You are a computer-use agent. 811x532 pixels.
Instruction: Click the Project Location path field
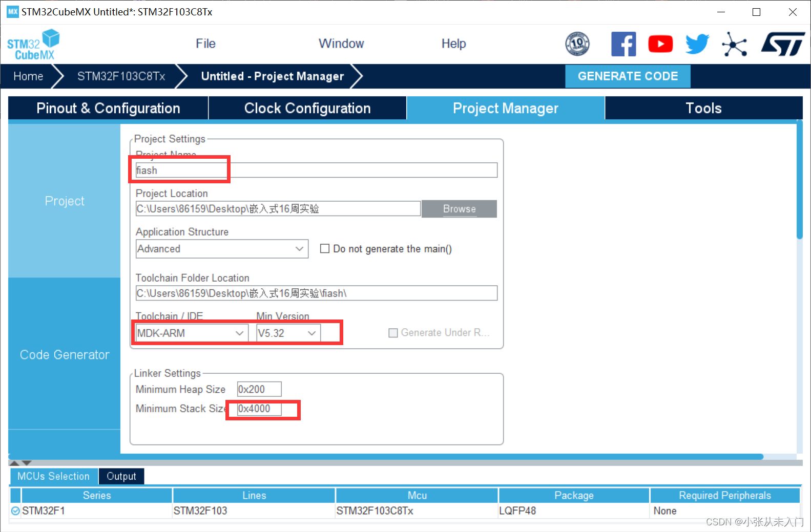click(x=278, y=208)
